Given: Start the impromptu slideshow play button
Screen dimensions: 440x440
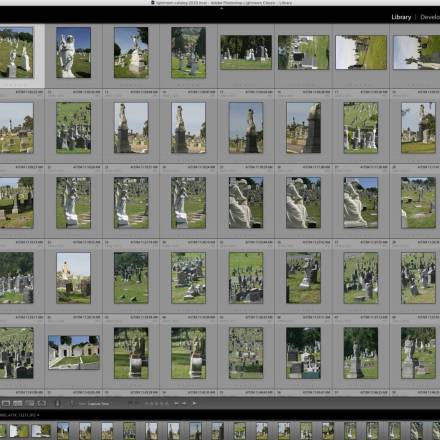Looking at the screenshot, I should (x=194, y=403).
